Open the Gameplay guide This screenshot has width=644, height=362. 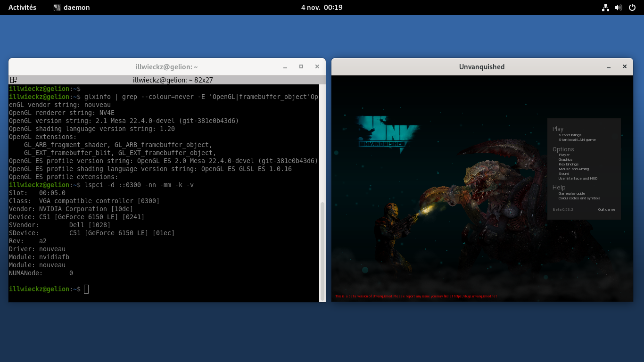pos(571,194)
